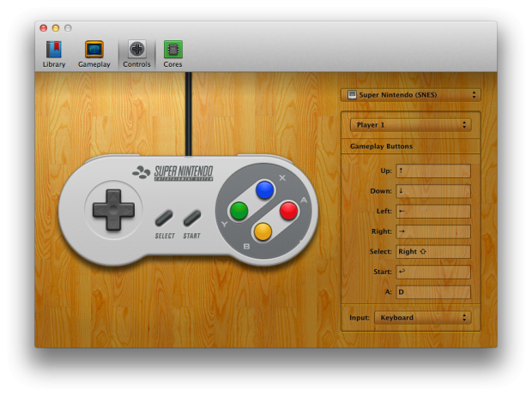Image resolution: width=532 pixels, height=396 pixels.
Task: Click the Left key binding field
Action: 433,211
